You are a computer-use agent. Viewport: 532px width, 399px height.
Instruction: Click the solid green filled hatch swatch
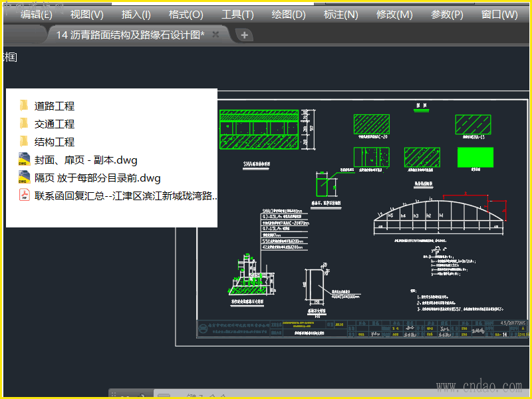(x=475, y=157)
